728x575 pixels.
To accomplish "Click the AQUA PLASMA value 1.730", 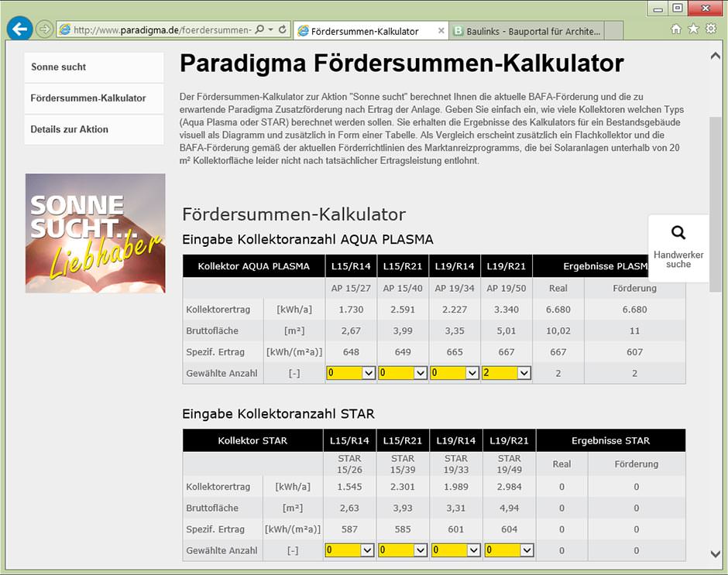I will point(351,310).
